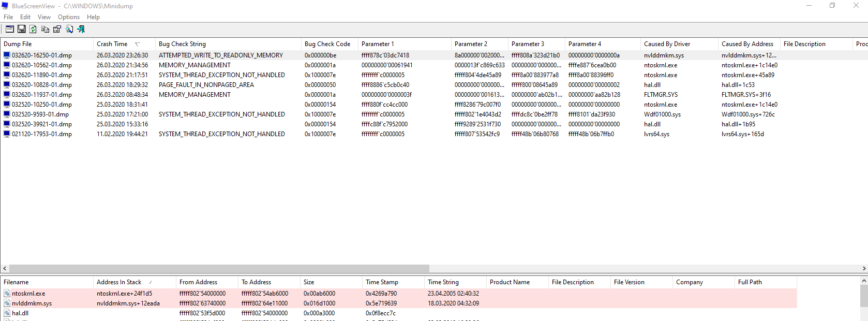
Task: Click dump icon beside 021120-17953-01.dmp
Action: (7, 134)
